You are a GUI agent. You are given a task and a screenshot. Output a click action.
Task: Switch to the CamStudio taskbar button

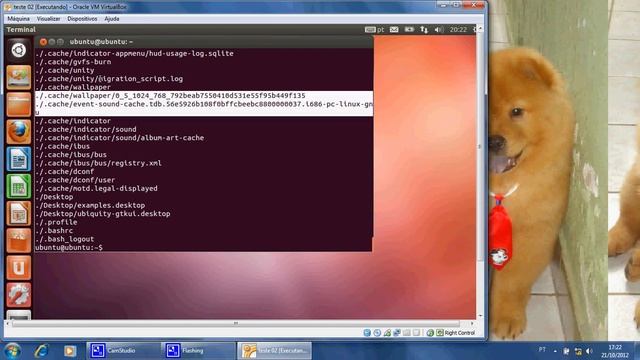[x=122, y=351]
